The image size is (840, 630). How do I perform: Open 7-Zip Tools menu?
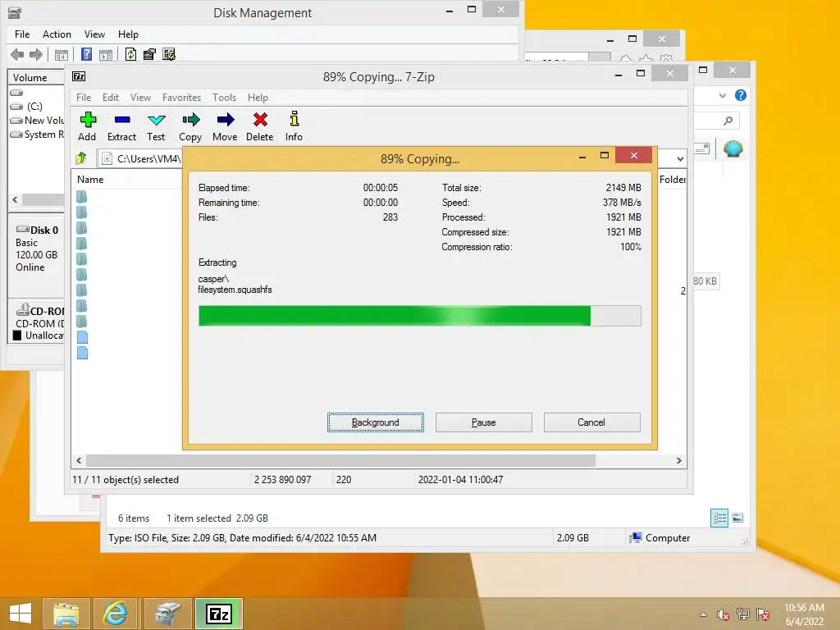point(224,98)
